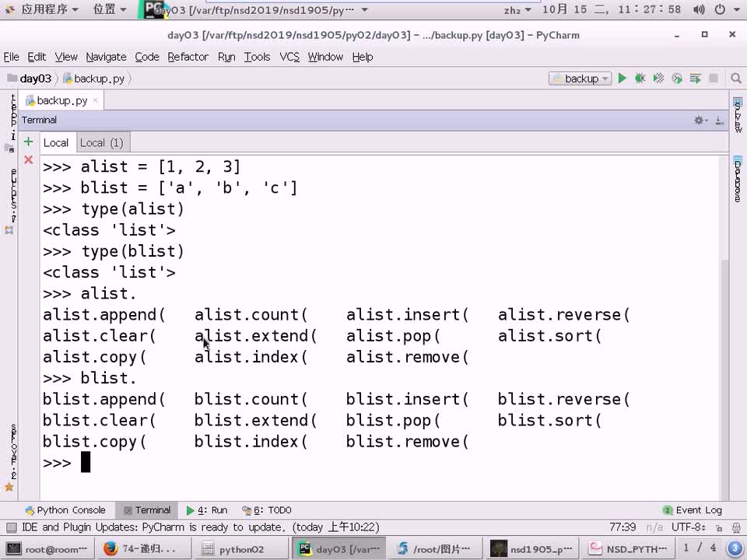Open the zh input method dropdown
This screenshot has height=560, width=747.
[x=517, y=10]
